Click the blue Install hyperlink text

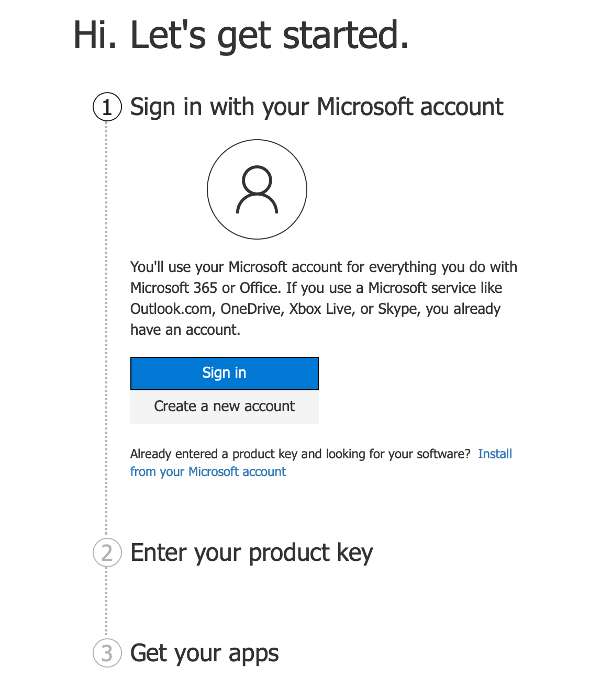point(495,454)
